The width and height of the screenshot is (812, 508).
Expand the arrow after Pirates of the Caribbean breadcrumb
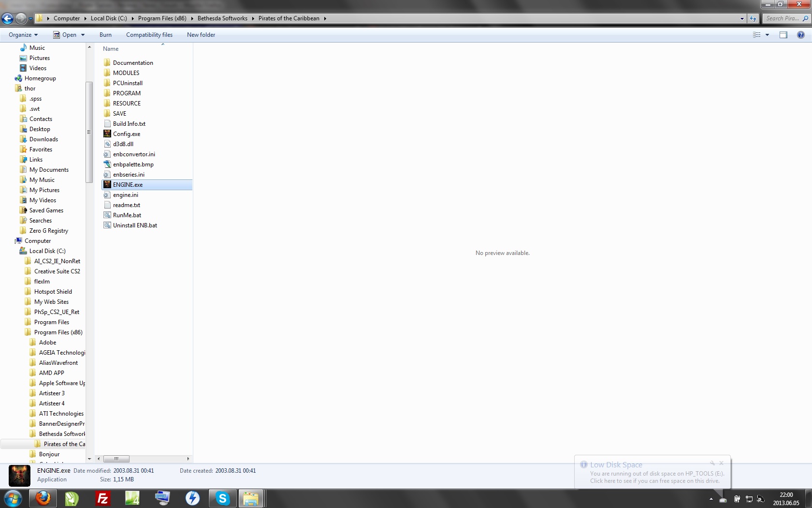pos(325,18)
